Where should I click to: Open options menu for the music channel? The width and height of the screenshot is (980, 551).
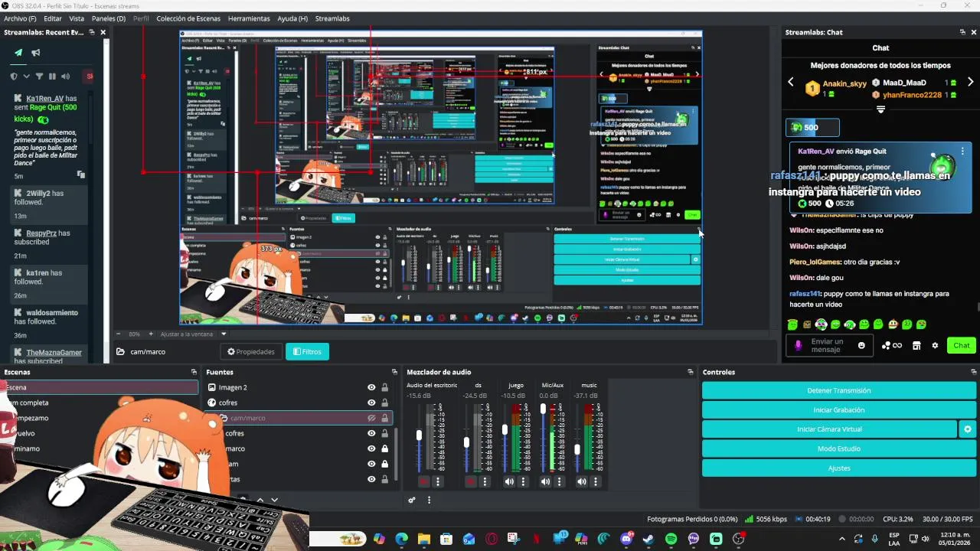[596, 481]
